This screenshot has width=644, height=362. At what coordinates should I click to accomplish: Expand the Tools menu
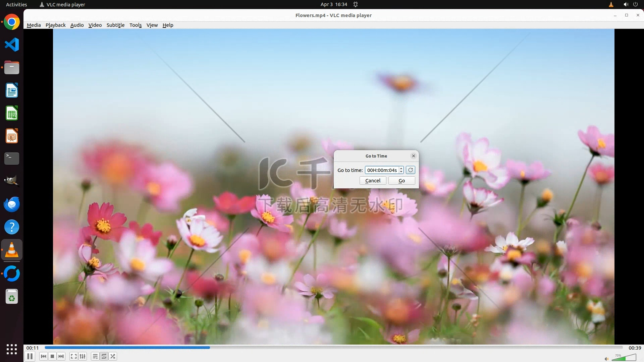pyautogui.click(x=136, y=25)
